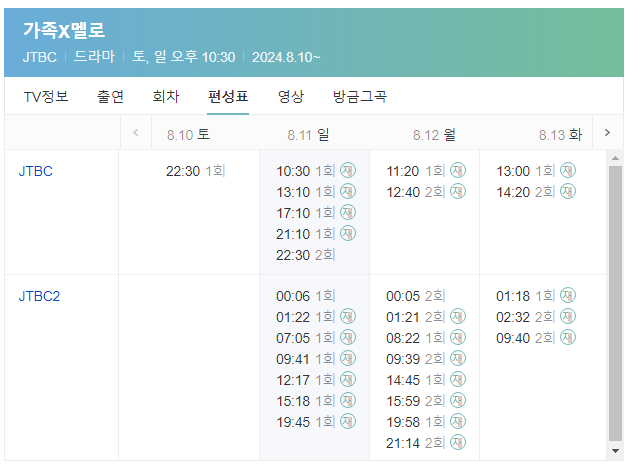
Task: Click the rerun icon beside 15:18 1회
Action: (x=348, y=400)
